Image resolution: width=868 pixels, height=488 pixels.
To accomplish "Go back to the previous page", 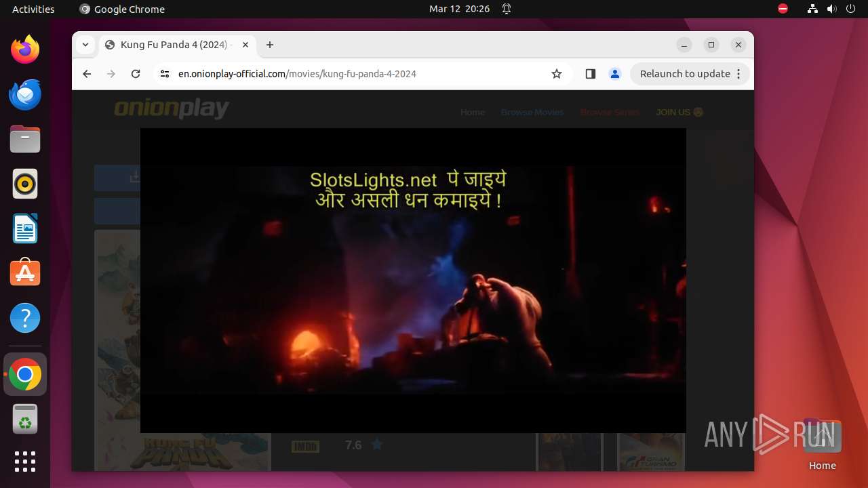I will [x=87, y=74].
